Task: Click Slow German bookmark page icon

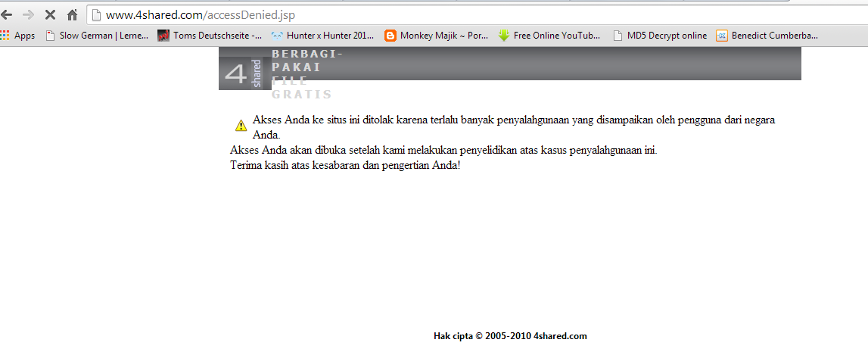Action: tap(51, 36)
